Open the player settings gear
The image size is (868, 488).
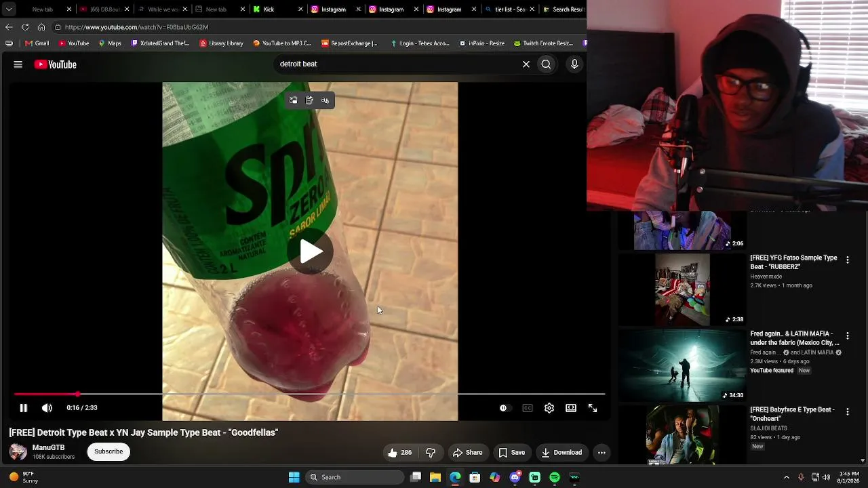coord(549,408)
